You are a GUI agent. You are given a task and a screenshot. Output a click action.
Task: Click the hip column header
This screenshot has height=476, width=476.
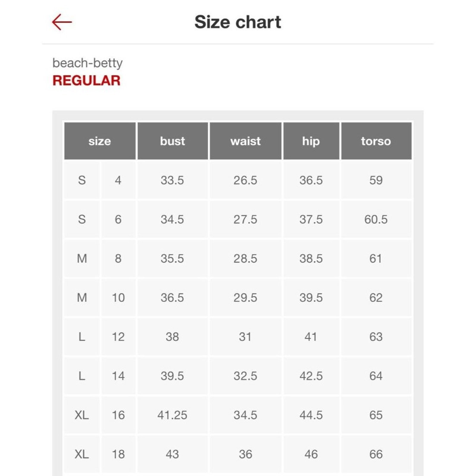311,141
